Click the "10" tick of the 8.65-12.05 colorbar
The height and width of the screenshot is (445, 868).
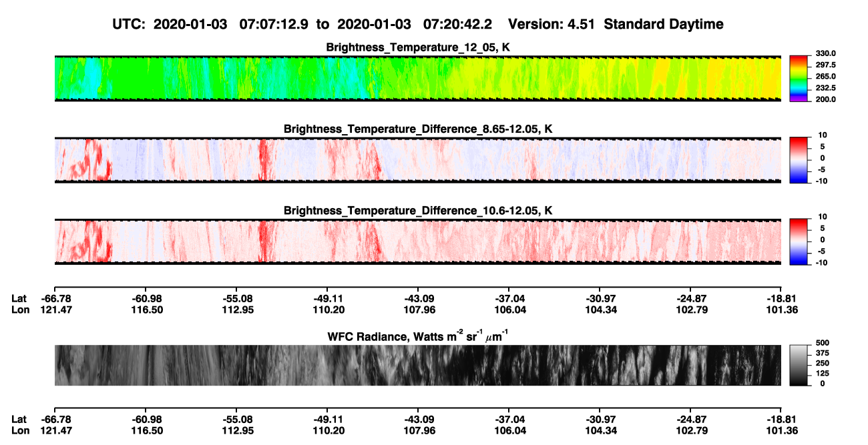[823, 135]
